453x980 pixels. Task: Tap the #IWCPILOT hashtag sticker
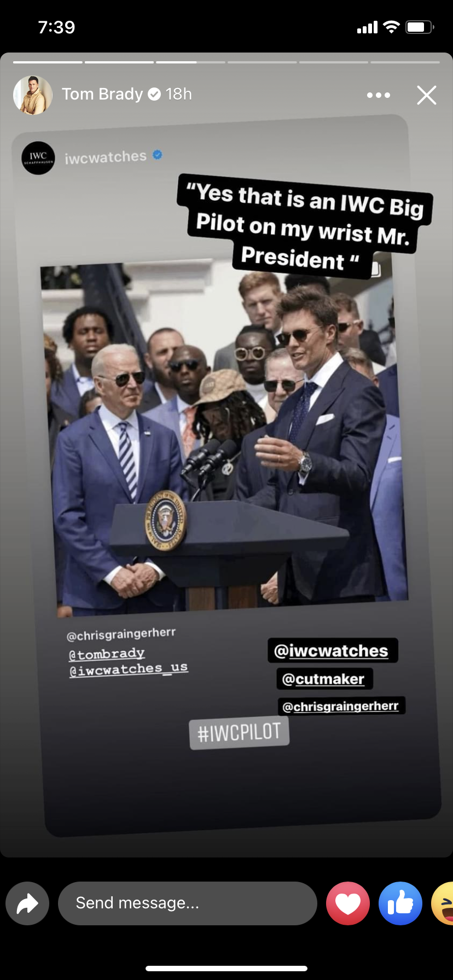click(x=239, y=733)
